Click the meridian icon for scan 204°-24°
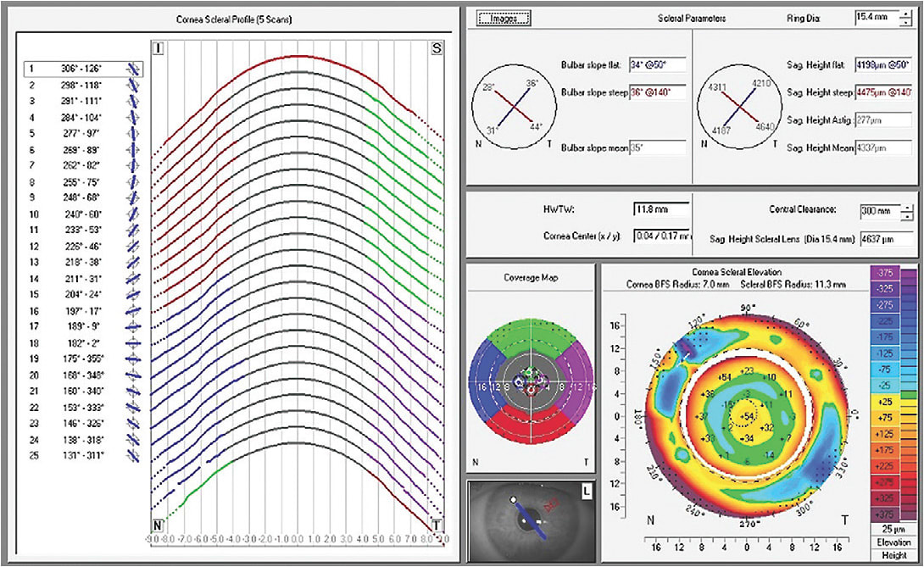This screenshot has height=567, width=924. click(x=134, y=294)
